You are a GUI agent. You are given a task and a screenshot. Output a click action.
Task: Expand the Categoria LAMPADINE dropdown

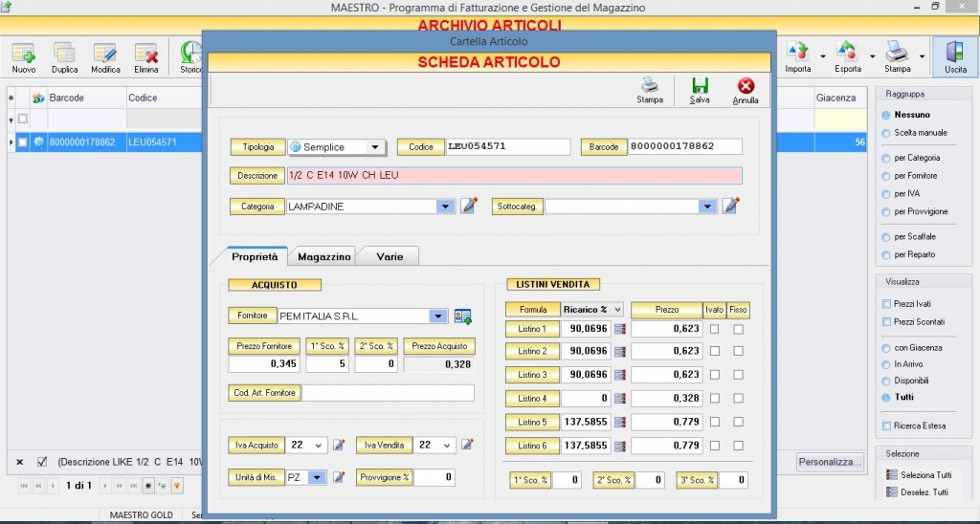445,207
